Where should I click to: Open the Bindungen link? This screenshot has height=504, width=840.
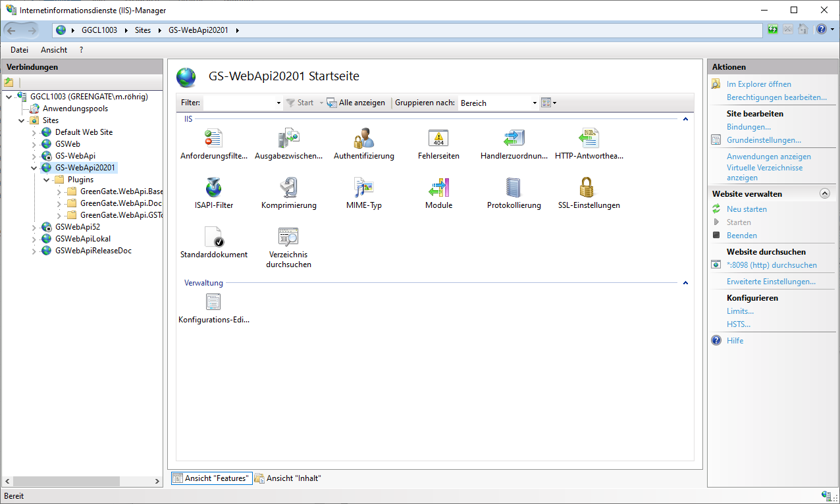pos(748,127)
